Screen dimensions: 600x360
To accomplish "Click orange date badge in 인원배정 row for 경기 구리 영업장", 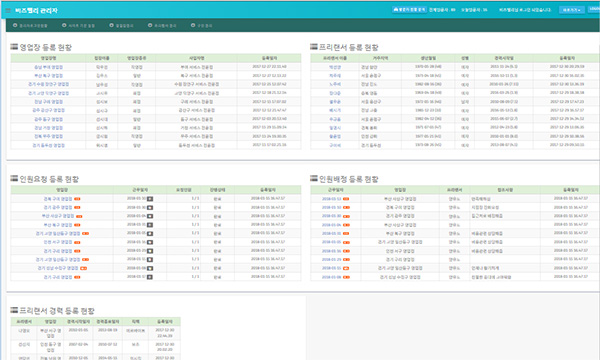I will (x=346, y=260).
